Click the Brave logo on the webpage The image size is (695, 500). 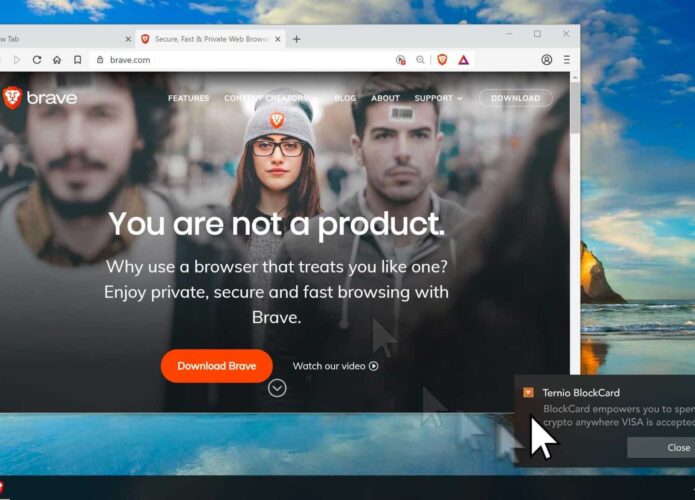click(x=39, y=98)
